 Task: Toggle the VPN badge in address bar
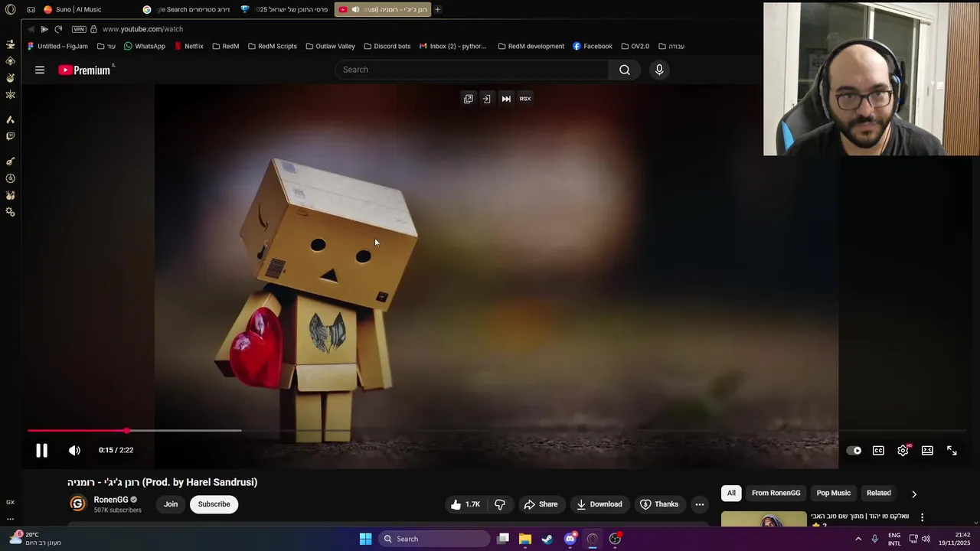pos(79,29)
